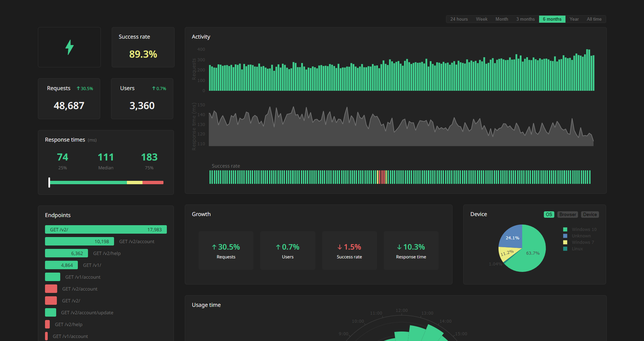
Task: Click the median response time 111
Action: (106, 157)
